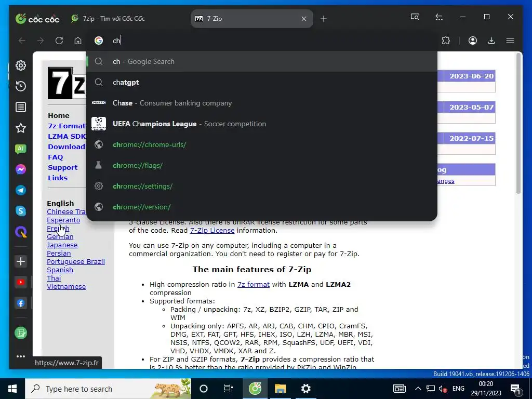Open the Windows Start menu
The width and height of the screenshot is (532, 399).
coord(12,389)
